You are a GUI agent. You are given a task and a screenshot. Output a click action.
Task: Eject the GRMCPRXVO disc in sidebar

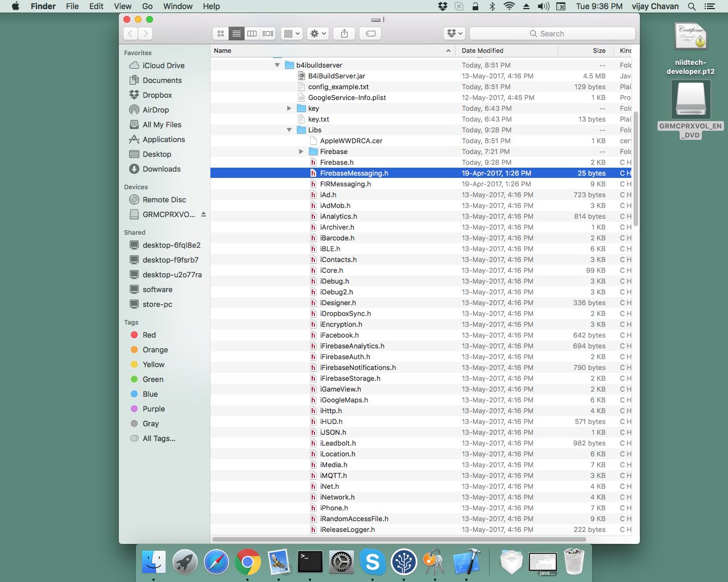203,214
